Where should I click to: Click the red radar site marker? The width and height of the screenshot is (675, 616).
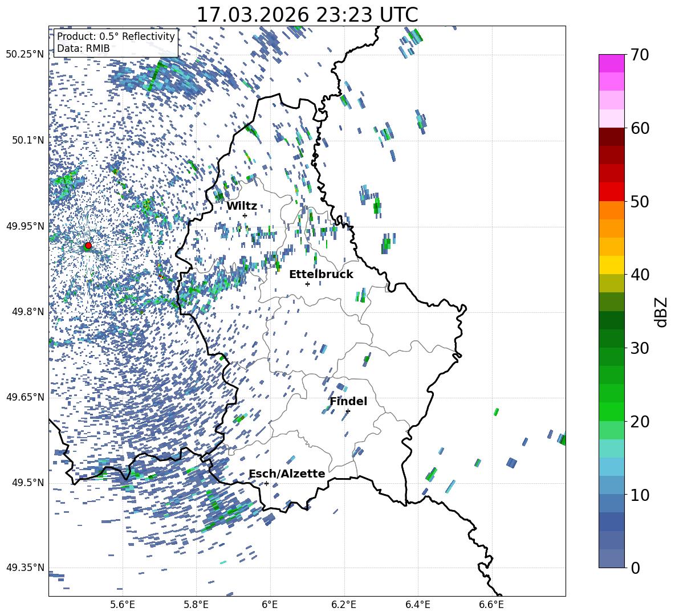click(x=88, y=246)
